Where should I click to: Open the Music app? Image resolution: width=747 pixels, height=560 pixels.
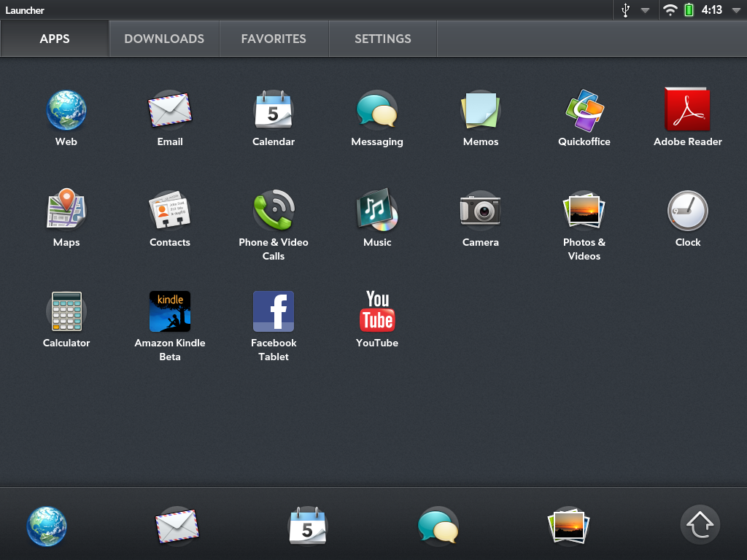[377, 211]
